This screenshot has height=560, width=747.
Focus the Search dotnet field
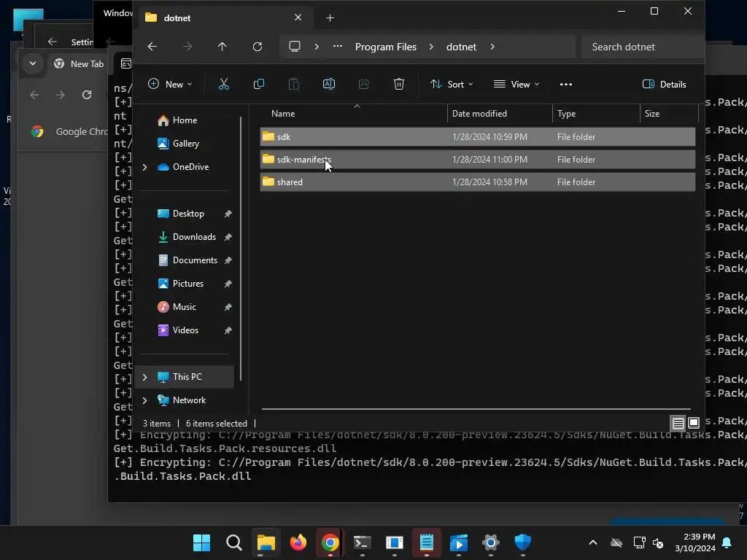point(641,47)
